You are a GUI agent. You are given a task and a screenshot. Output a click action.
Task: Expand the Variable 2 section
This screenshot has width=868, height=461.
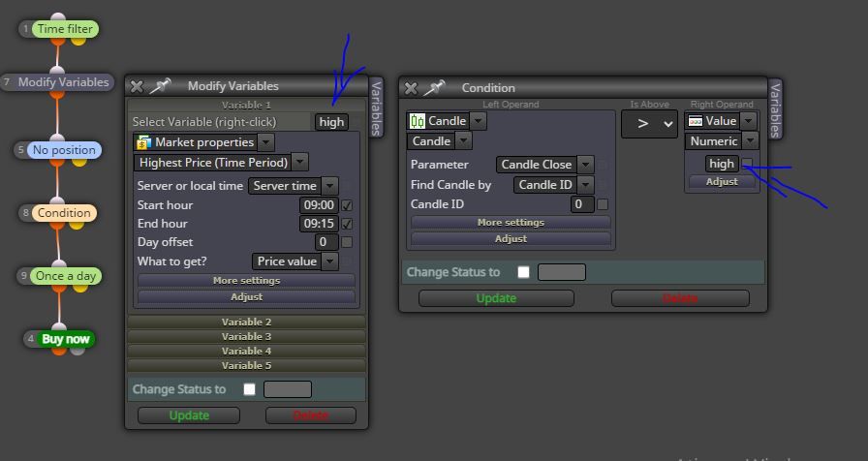[246, 323]
